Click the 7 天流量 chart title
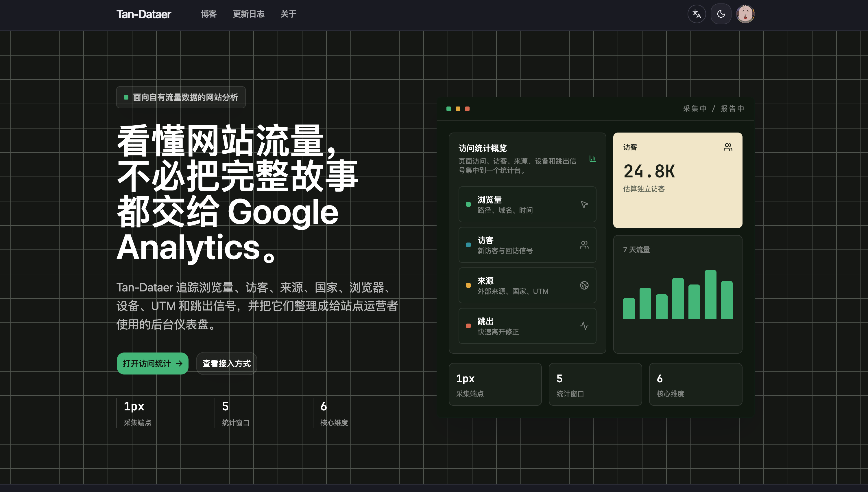 tap(636, 250)
